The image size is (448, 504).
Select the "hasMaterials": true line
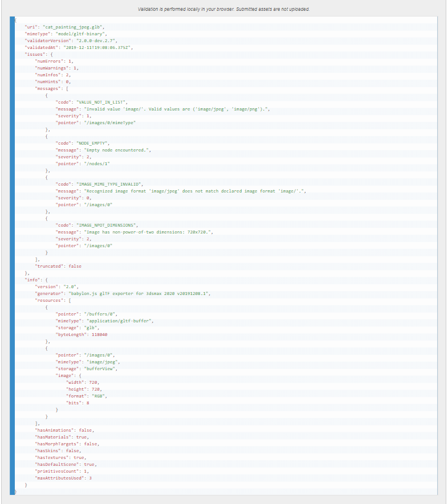point(62,437)
